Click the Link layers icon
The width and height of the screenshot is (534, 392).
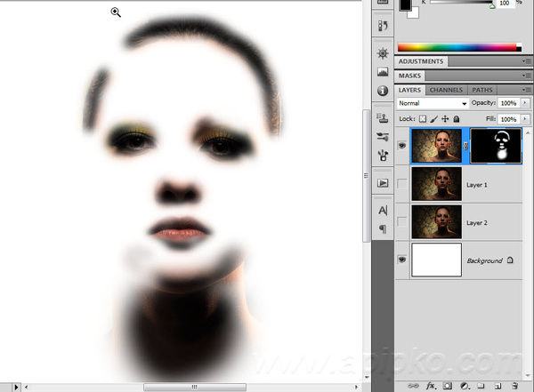click(x=413, y=386)
